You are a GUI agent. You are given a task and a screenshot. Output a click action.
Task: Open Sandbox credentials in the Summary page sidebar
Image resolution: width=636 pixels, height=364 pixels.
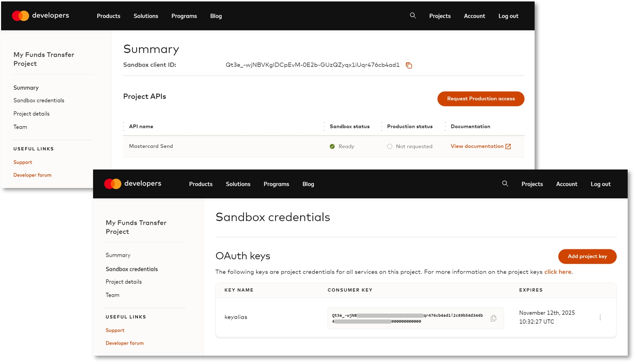pyautogui.click(x=39, y=100)
